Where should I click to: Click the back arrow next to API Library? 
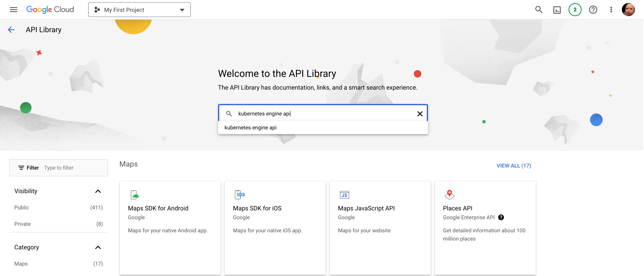point(11,30)
